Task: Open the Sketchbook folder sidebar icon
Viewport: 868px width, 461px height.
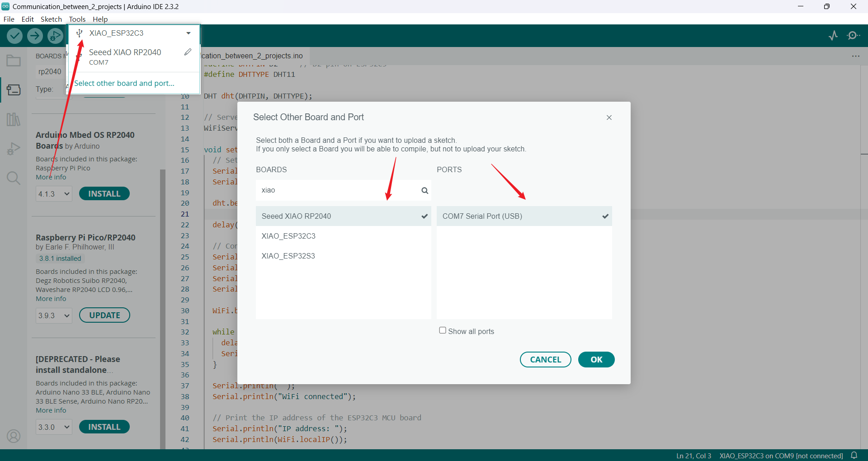Action: pos(14,61)
